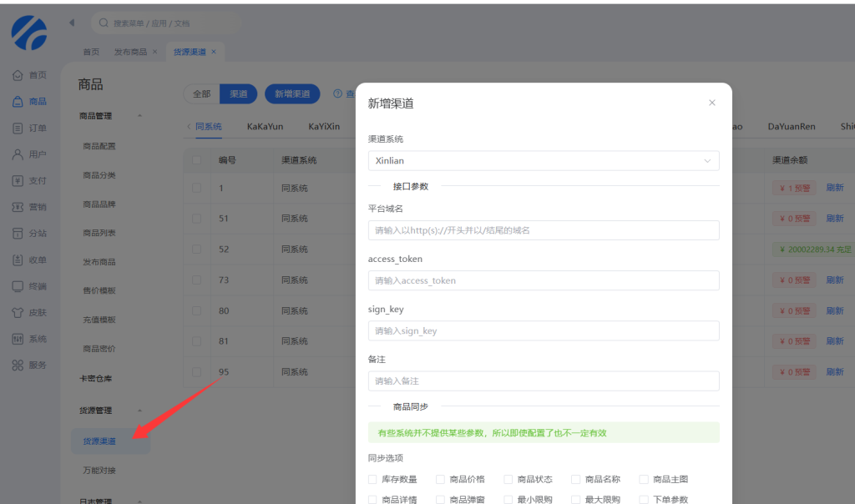Collapse the 货源管理 menu group
This screenshot has width=855, height=504.
[139, 411]
